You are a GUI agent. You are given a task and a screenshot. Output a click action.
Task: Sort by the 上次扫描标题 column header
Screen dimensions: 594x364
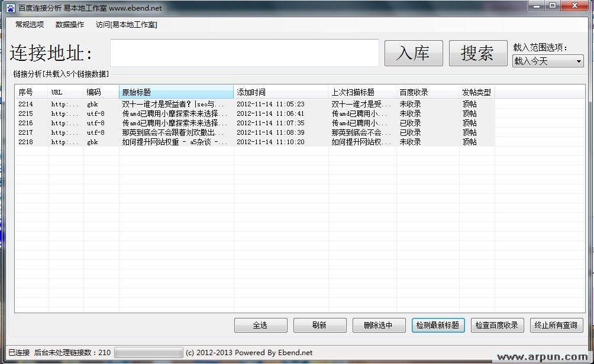[x=362, y=92]
